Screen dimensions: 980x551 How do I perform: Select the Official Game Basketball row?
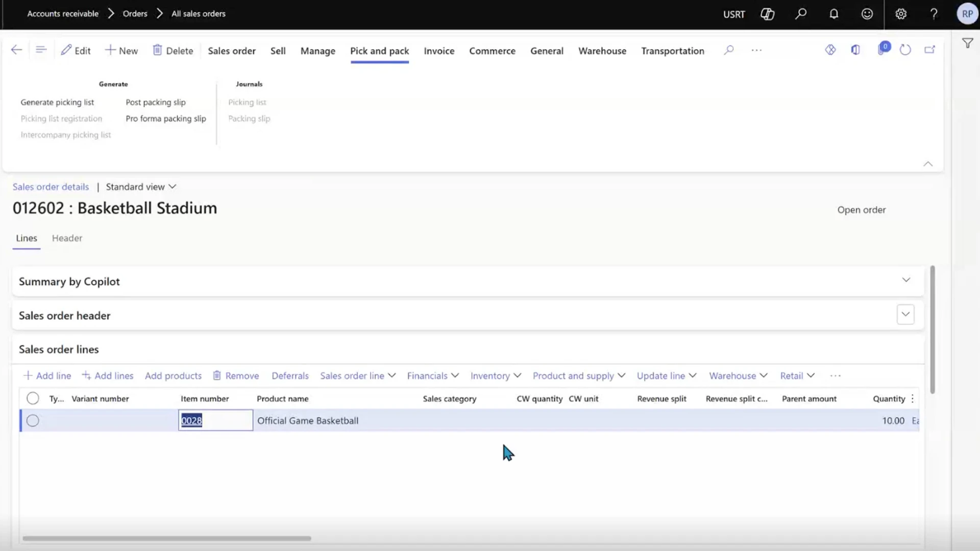(x=33, y=420)
